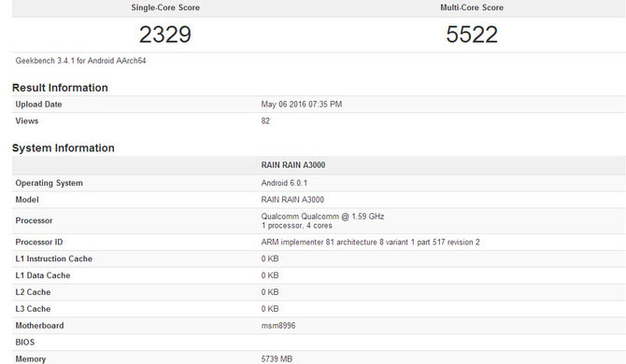Select the ARM implementer 81 architecture value

pos(371,242)
